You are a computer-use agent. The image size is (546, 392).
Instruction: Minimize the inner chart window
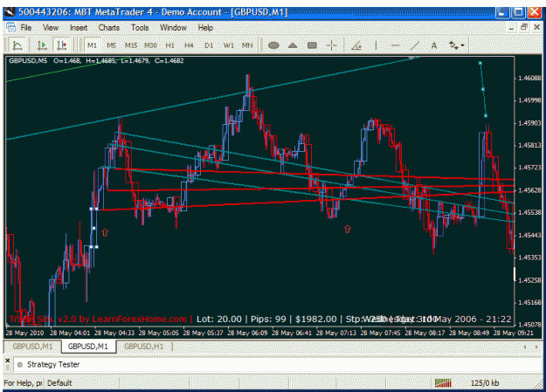[x=511, y=28]
